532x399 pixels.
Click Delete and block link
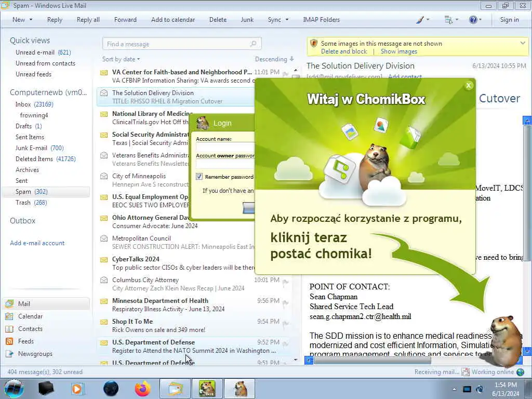(x=344, y=51)
